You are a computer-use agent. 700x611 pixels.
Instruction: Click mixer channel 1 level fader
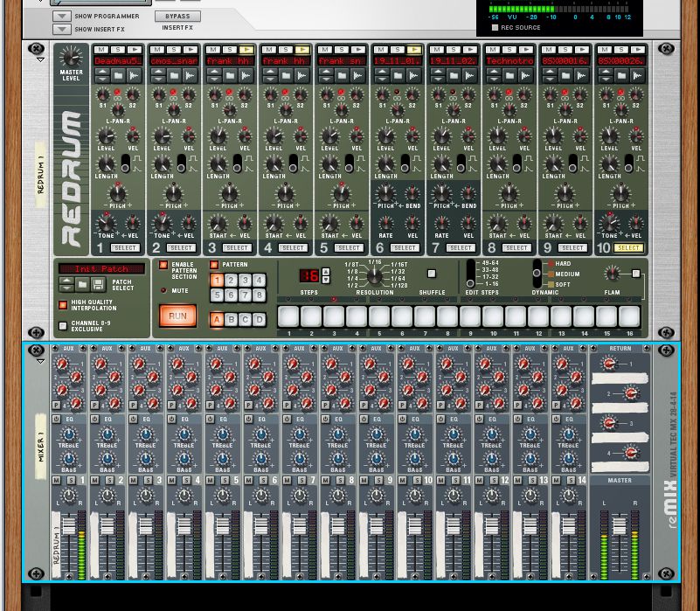[x=69, y=524]
